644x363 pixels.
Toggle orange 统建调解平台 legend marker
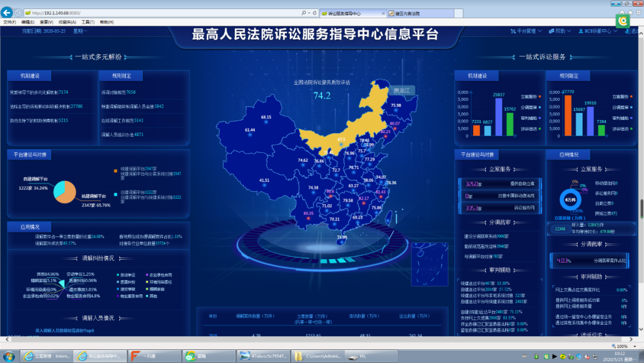pos(116,171)
